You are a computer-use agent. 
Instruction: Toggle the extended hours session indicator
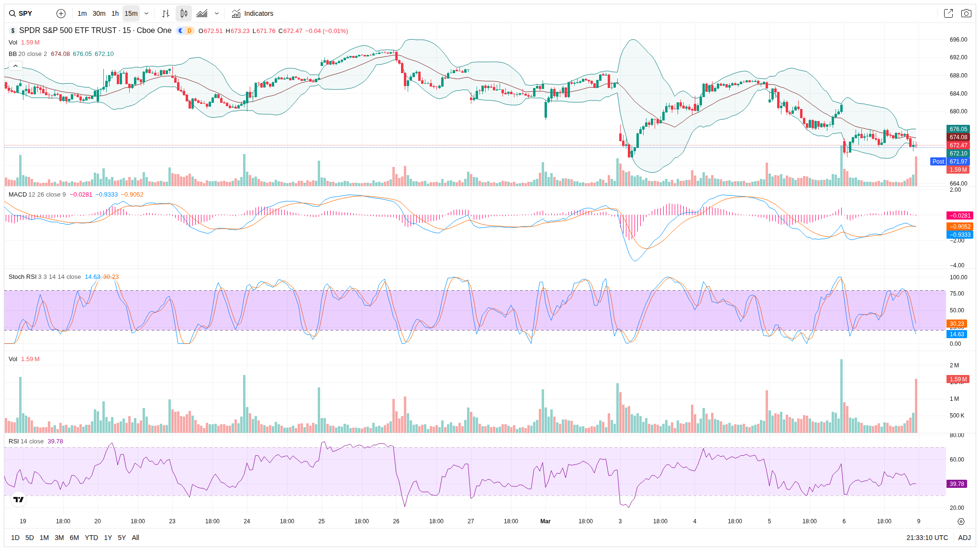click(x=181, y=31)
